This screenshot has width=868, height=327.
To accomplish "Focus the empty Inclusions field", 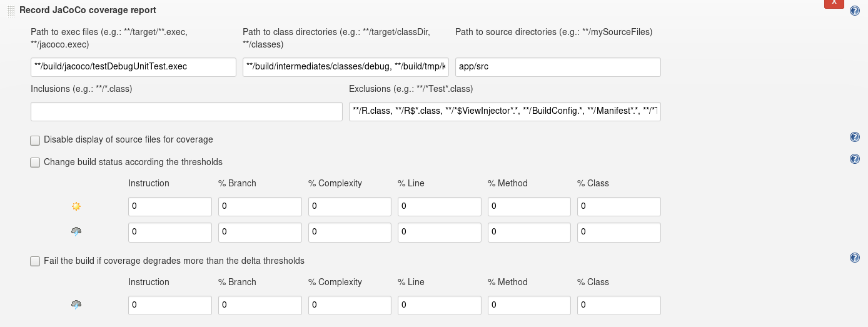I will [x=186, y=112].
